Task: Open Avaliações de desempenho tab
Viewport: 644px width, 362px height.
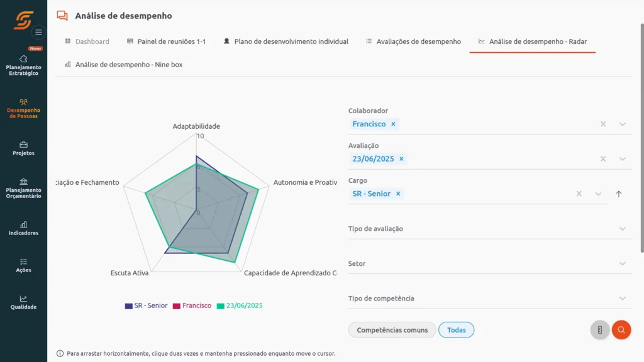Action: pyautogui.click(x=413, y=41)
